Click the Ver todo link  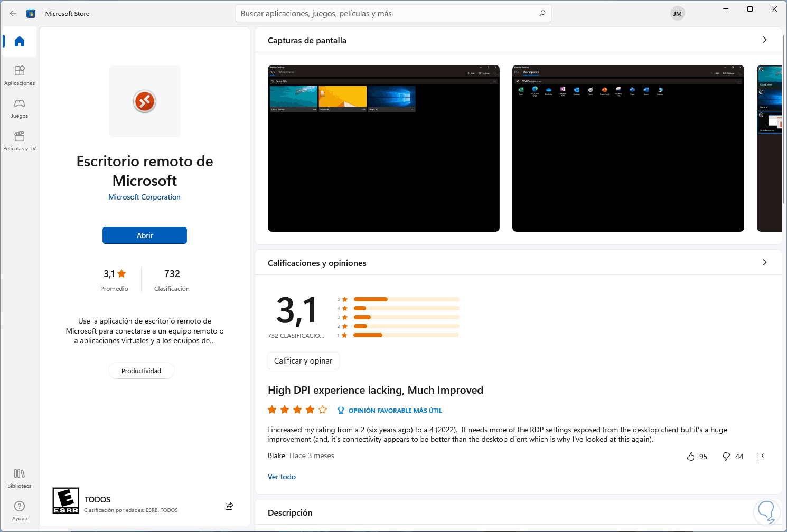tap(282, 477)
